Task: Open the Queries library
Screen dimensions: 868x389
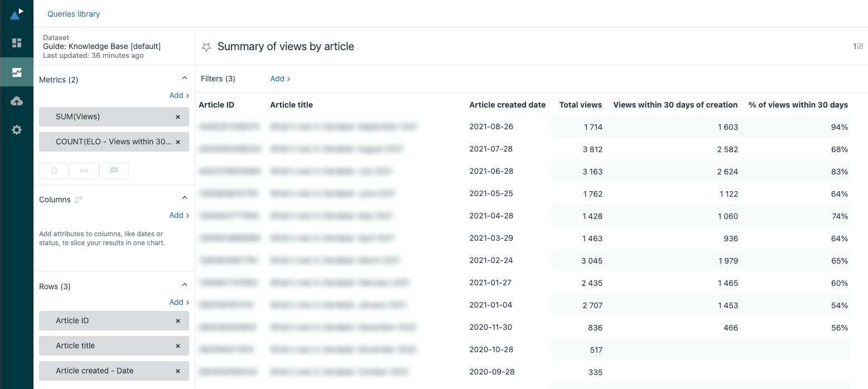Action: [73, 13]
